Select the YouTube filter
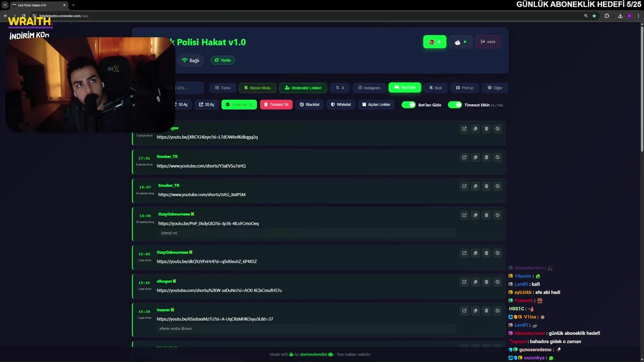Image resolution: width=644 pixels, height=362 pixels. [x=405, y=87]
